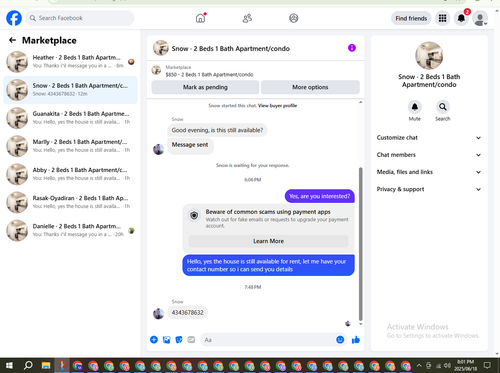Click phone number message 4343678632

coord(187,313)
